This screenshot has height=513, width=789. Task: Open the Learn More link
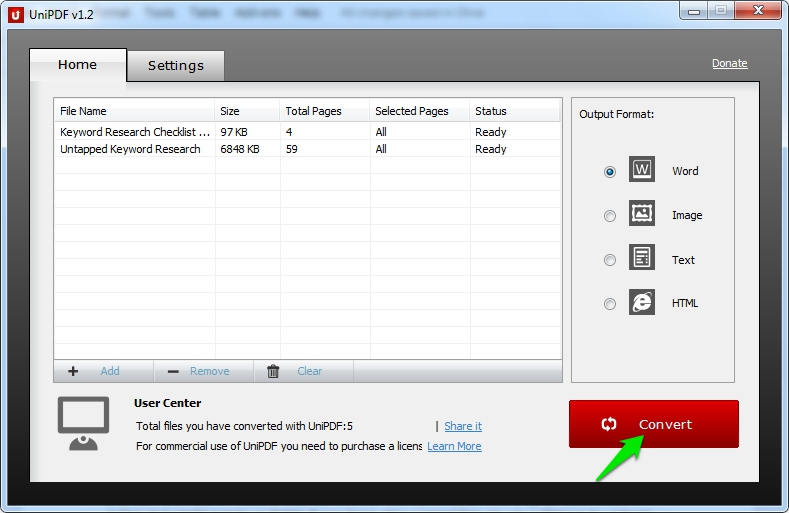tap(454, 446)
